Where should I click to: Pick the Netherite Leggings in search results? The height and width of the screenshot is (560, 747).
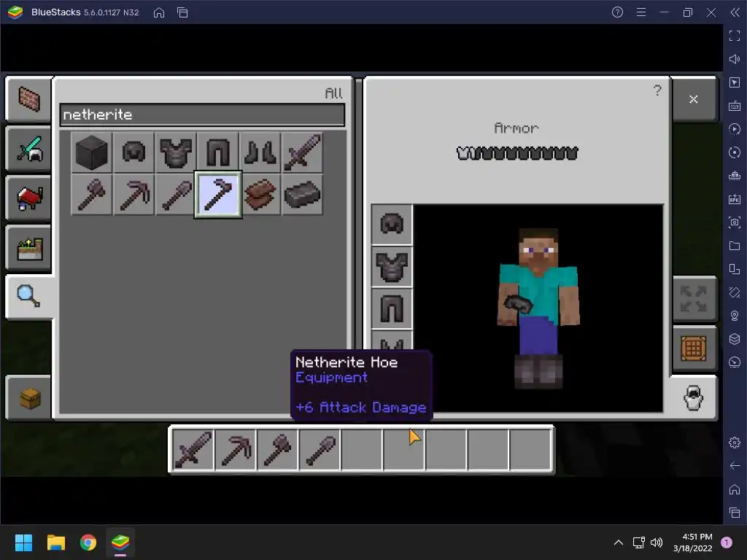pyautogui.click(x=217, y=152)
